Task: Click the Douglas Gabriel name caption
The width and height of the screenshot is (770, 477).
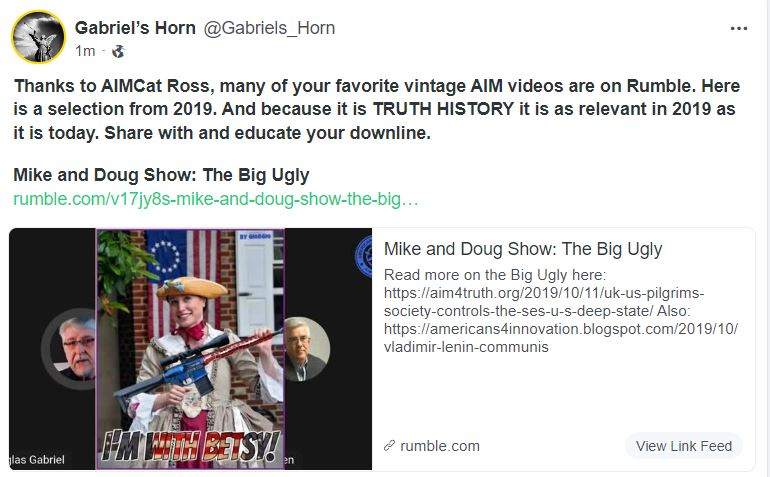Action: click(37, 460)
